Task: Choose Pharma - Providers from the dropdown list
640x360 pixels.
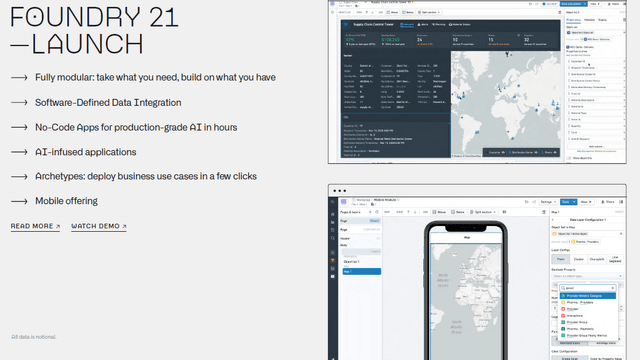Action: 588,302
